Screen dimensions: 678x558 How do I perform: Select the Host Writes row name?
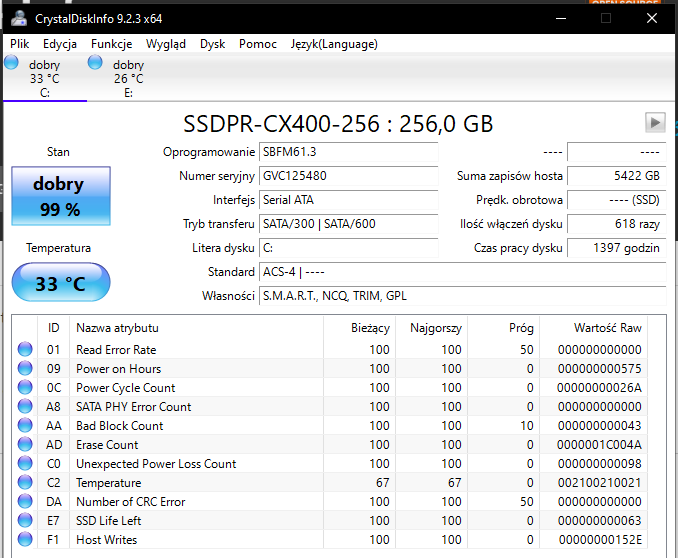(106, 540)
